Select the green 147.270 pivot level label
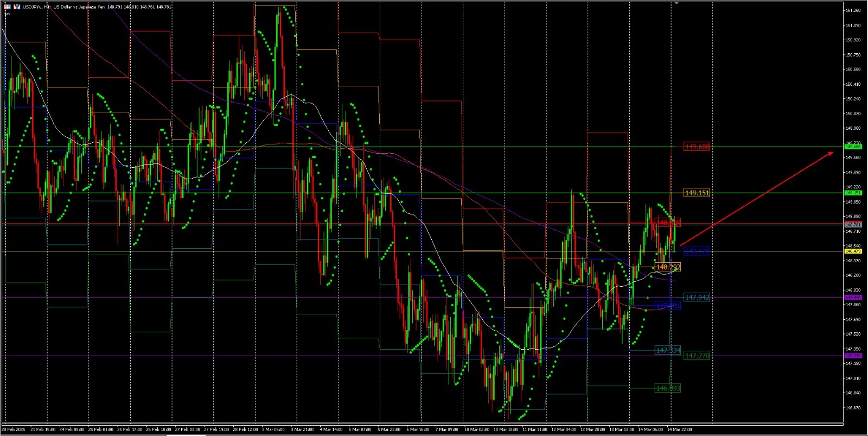The height and width of the screenshot is (436, 868). coord(697,356)
